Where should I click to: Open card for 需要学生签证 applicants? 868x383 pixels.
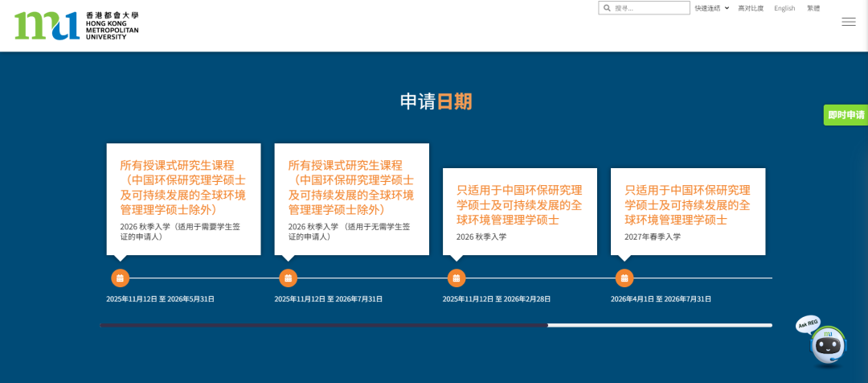(184, 200)
